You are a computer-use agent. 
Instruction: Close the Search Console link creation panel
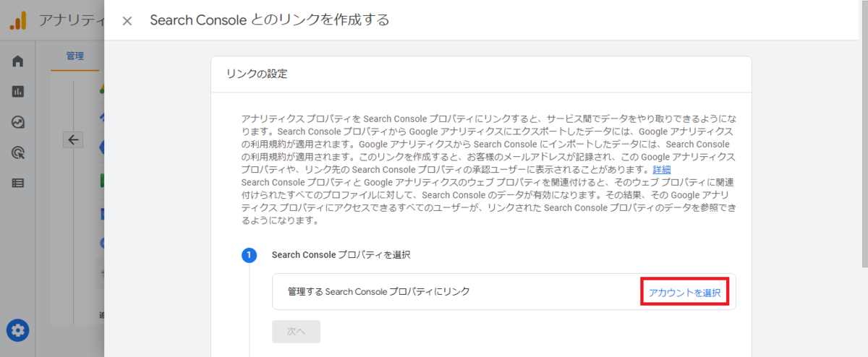(127, 21)
